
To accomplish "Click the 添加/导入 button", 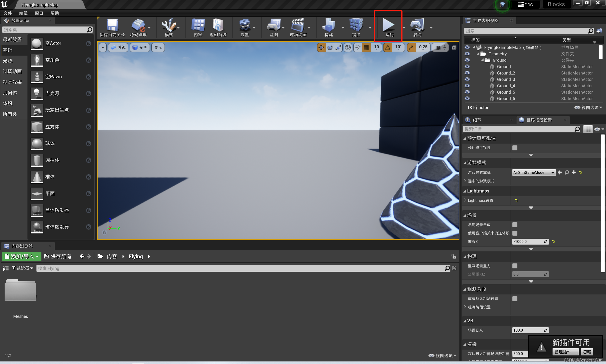I will pos(22,256).
